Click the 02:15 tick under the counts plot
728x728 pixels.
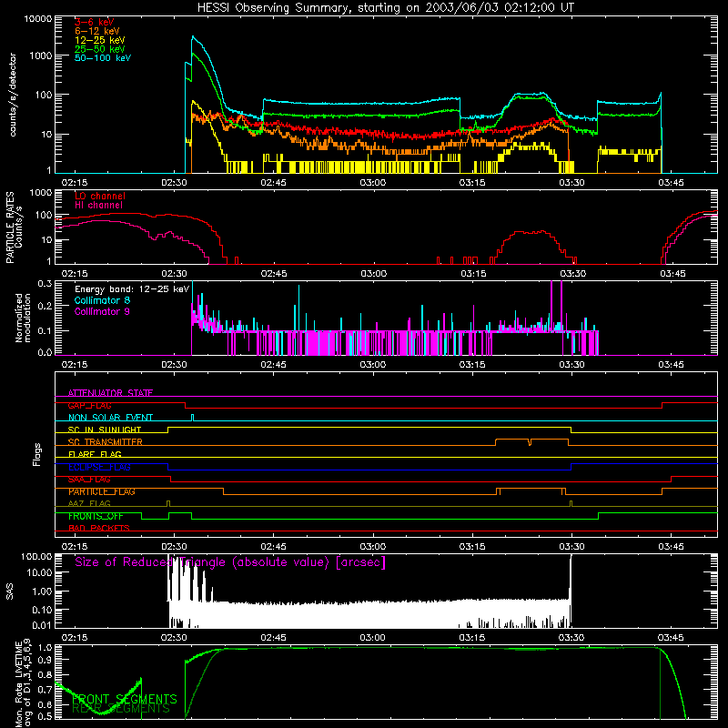75,183
